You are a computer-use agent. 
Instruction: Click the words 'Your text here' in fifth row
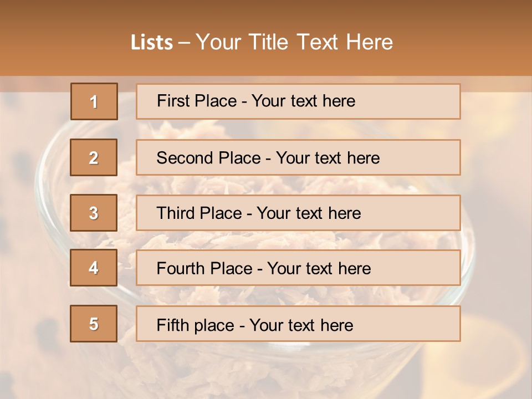click(301, 325)
